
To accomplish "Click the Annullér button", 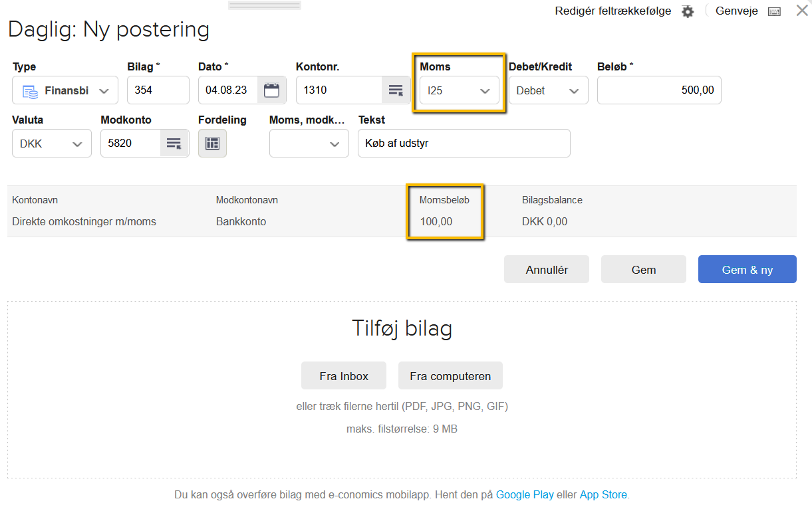I will pyautogui.click(x=547, y=270).
